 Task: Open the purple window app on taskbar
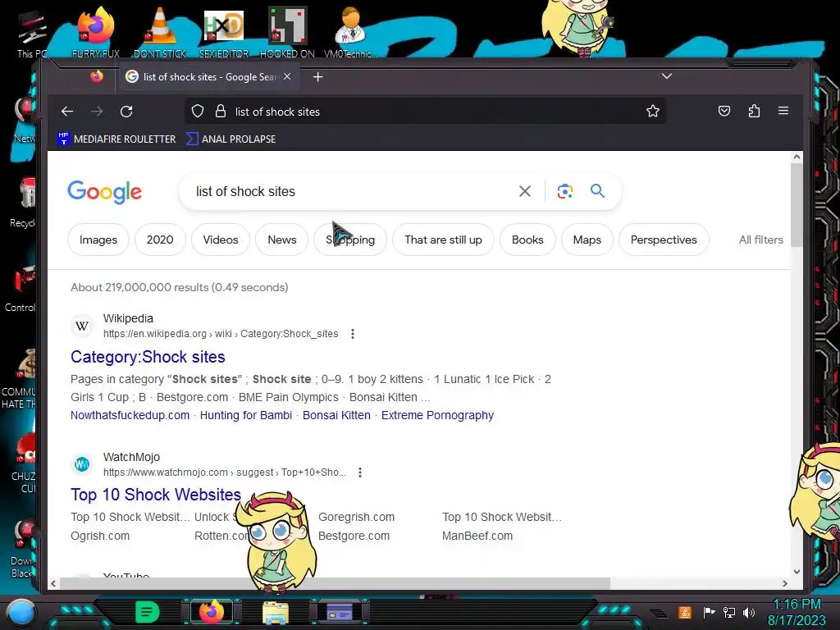tap(340, 612)
